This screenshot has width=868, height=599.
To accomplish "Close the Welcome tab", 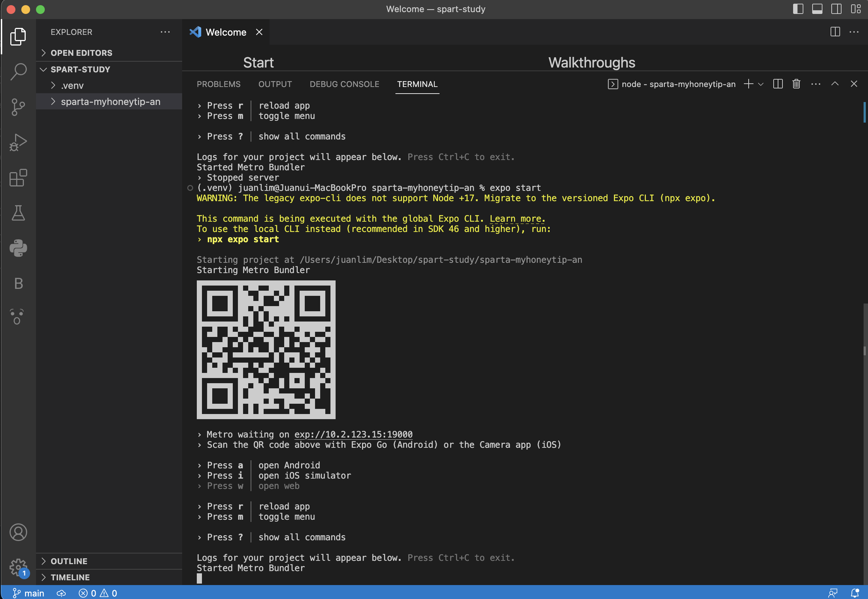I will pyautogui.click(x=259, y=32).
